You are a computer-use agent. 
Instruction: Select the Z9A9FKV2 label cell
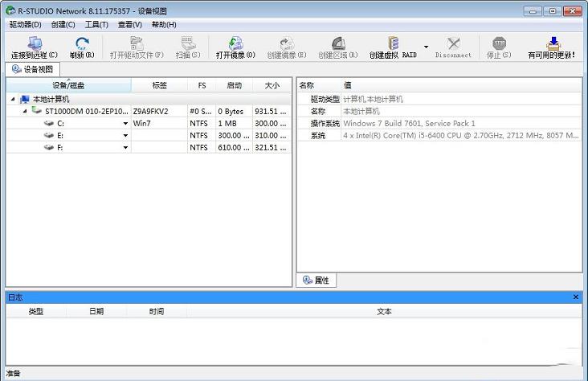tap(159, 112)
